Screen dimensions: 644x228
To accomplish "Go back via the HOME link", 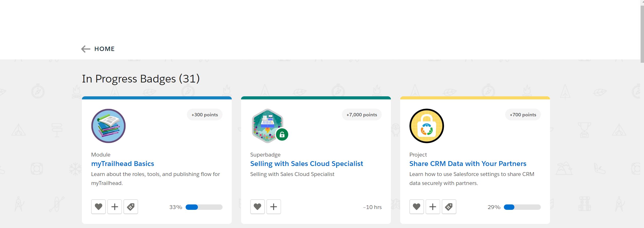I will pyautogui.click(x=104, y=49).
